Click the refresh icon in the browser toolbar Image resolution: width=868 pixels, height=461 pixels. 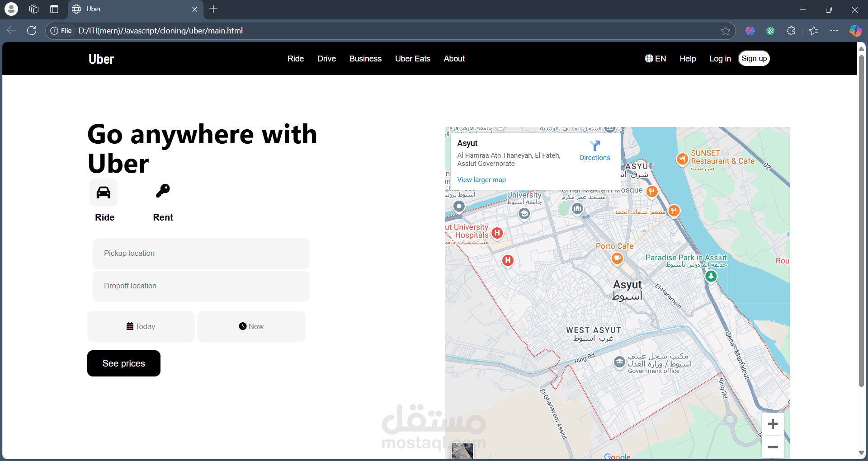(x=32, y=30)
